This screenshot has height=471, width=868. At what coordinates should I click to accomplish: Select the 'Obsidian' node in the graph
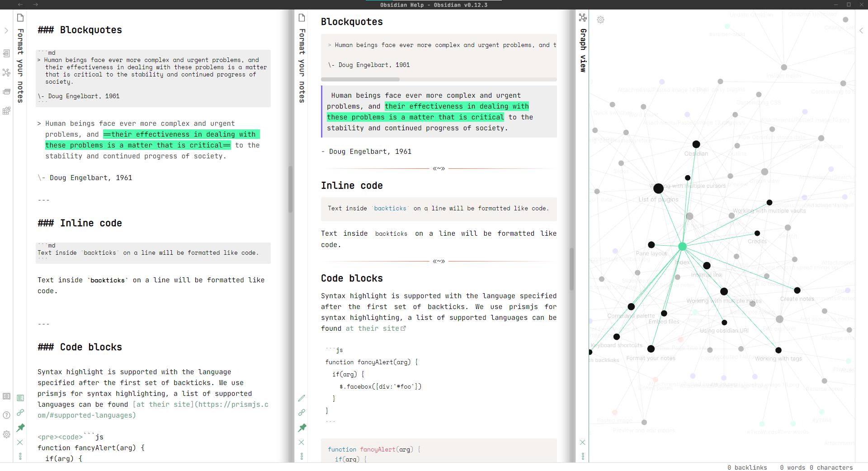(696, 144)
